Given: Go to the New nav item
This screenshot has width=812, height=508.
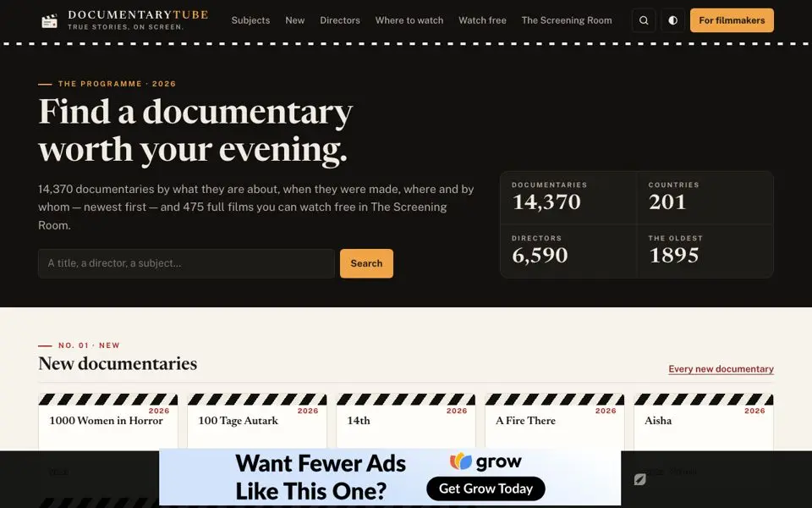Looking at the screenshot, I should click(294, 20).
